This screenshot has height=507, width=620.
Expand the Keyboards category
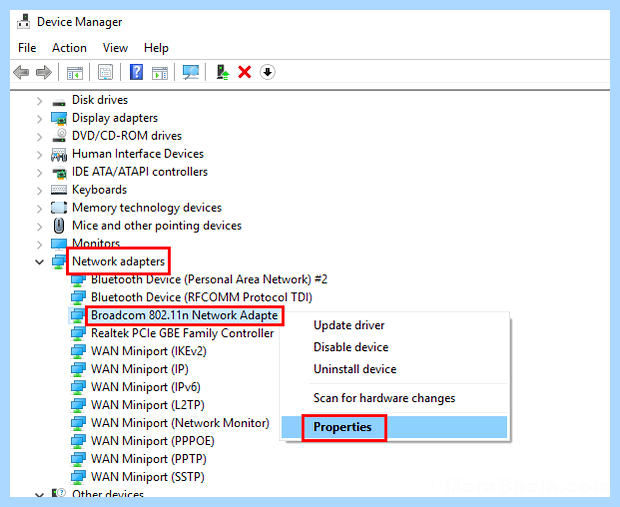coord(39,191)
